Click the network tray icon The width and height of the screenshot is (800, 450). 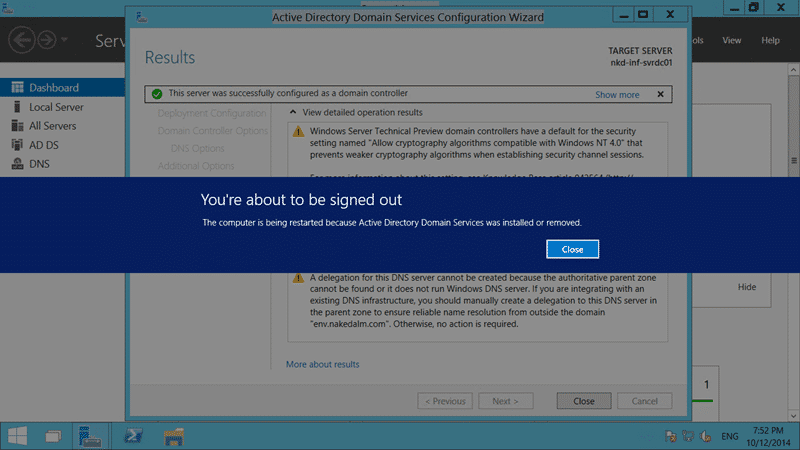tap(688, 436)
